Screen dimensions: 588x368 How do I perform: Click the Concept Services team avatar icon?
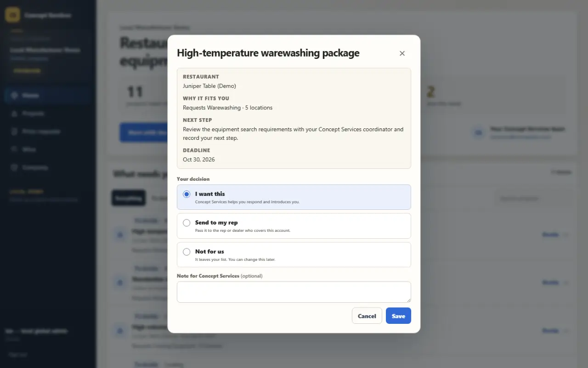coord(479,132)
